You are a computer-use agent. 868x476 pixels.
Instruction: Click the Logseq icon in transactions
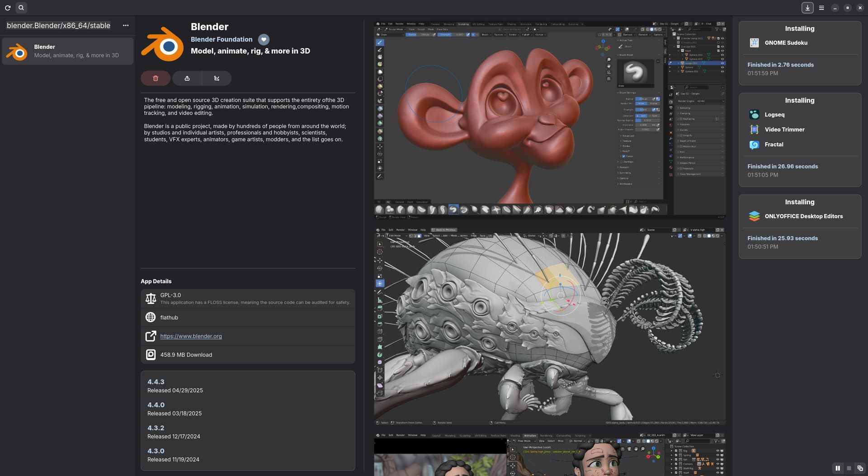tap(754, 115)
